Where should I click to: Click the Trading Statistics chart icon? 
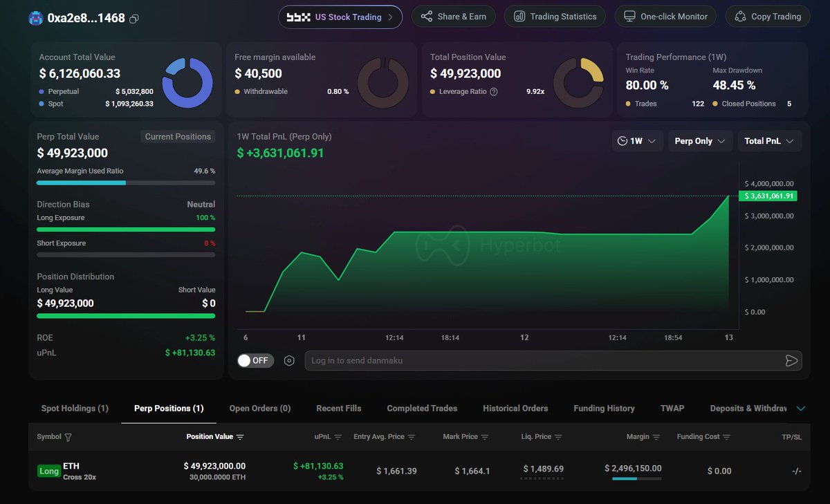(519, 17)
